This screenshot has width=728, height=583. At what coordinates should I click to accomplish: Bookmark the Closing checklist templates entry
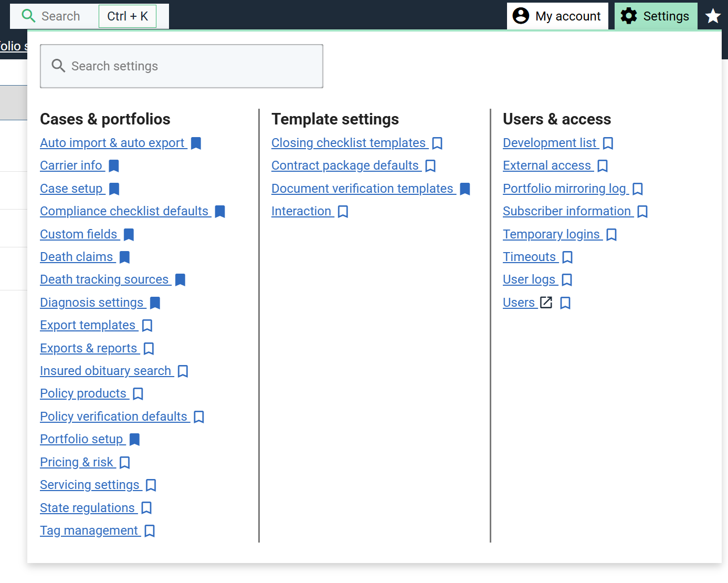tap(437, 143)
